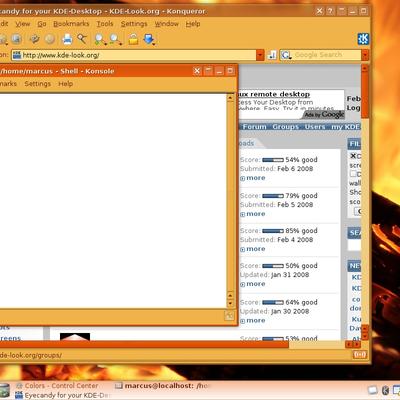The height and width of the screenshot is (400, 400).
Task: Click the Zoom Out magnifier icon
Action: [x=116, y=39]
